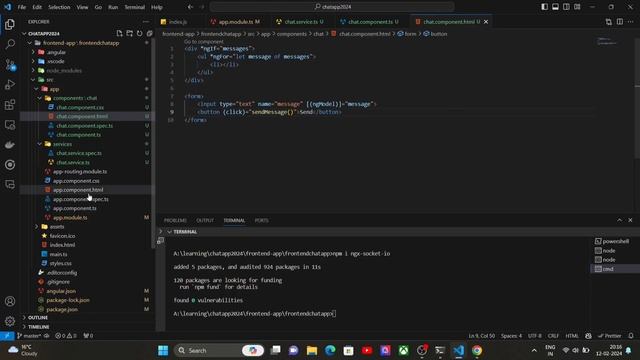The image size is (640, 360).
Task: Open the Terminal menu
Action: pos(134,7)
